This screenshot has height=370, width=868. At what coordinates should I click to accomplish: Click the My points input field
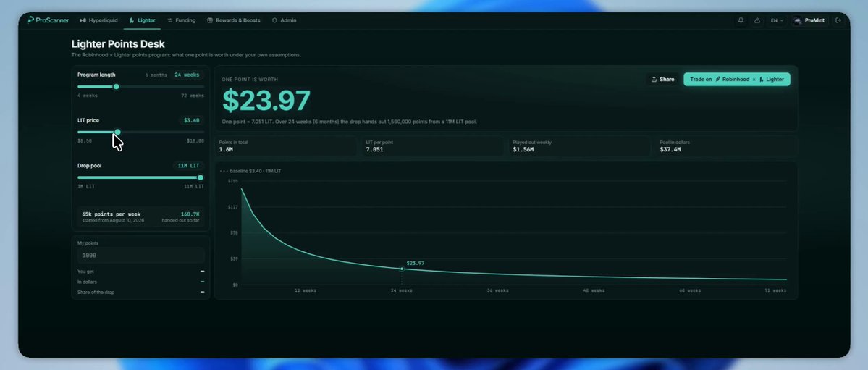tap(141, 256)
